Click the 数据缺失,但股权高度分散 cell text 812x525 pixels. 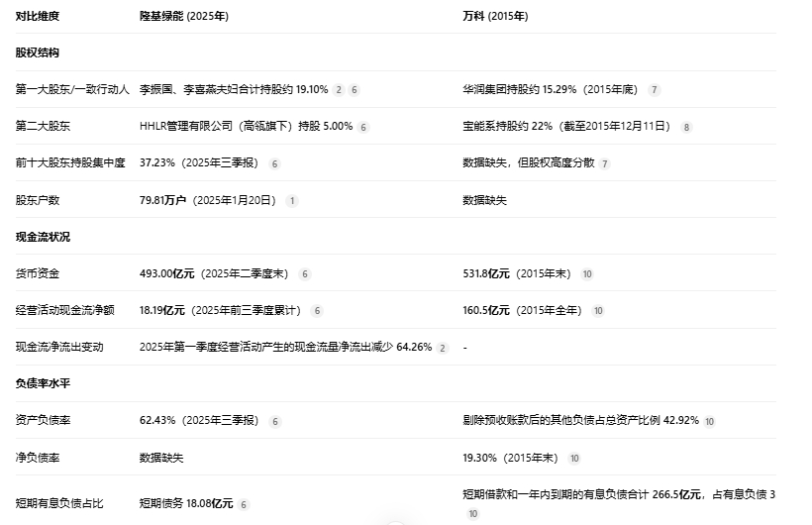(x=528, y=163)
